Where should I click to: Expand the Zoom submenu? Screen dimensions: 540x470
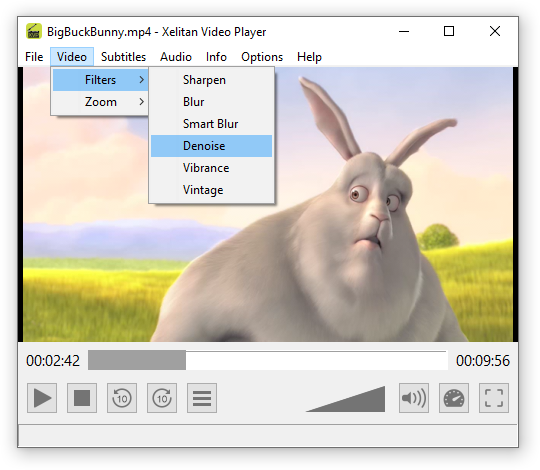[100, 102]
